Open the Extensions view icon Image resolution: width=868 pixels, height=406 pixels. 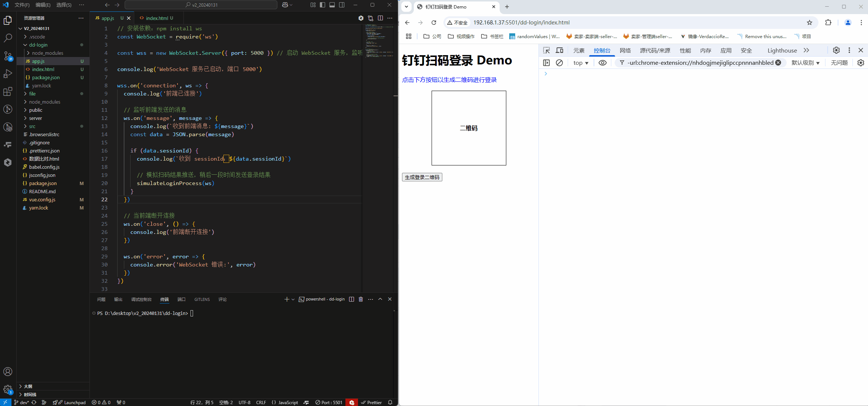8,91
